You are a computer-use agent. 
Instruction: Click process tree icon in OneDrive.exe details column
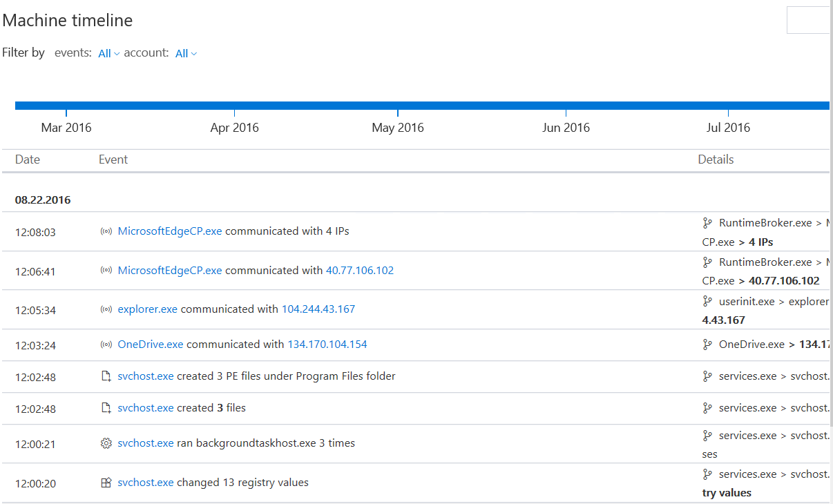(707, 345)
